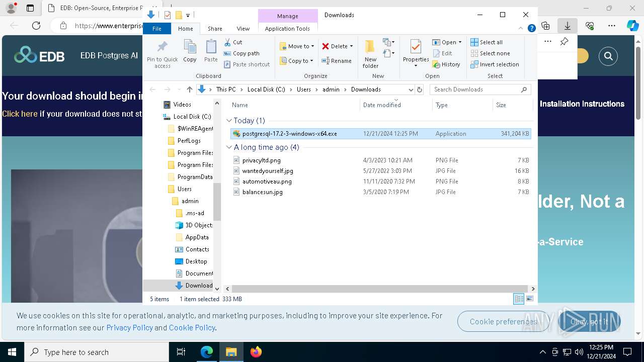
Task: Click Windows taskbar search box
Action: click(x=97, y=352)
